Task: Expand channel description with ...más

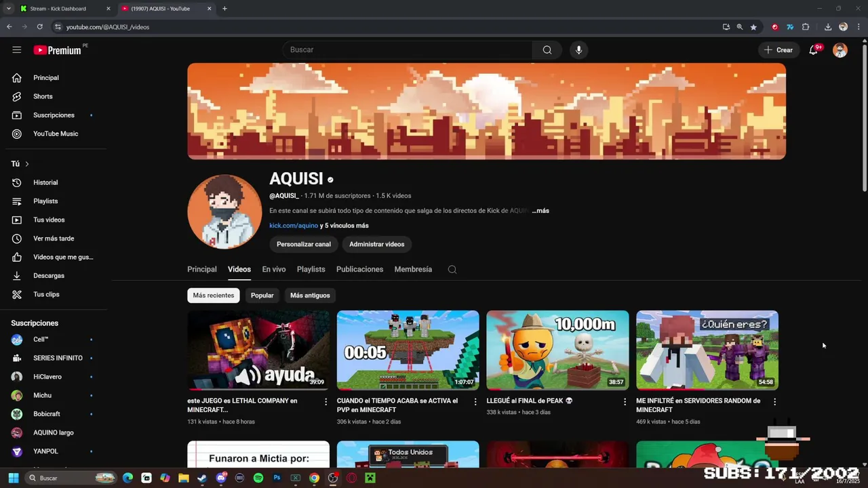Action: pos(540,211)
